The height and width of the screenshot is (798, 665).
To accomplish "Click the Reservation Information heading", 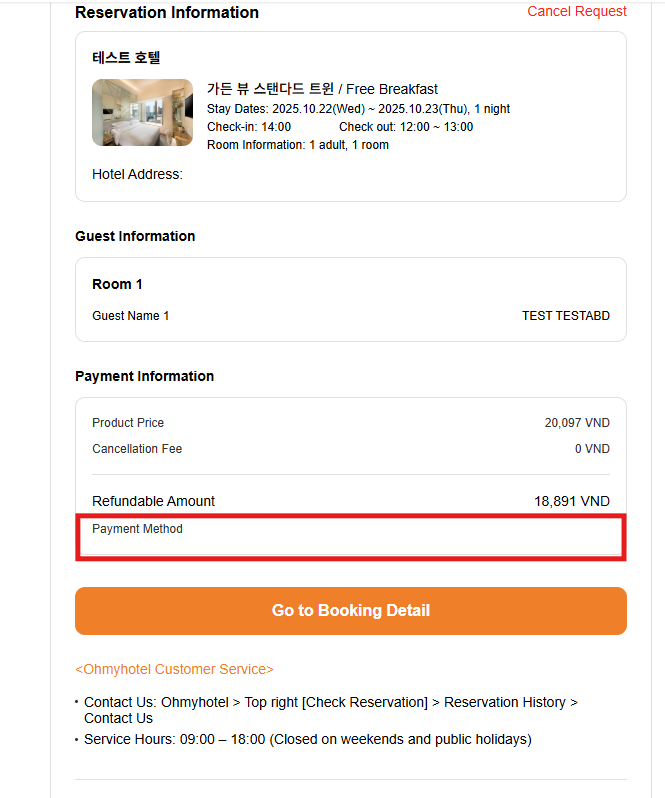I will pos(167,13).
